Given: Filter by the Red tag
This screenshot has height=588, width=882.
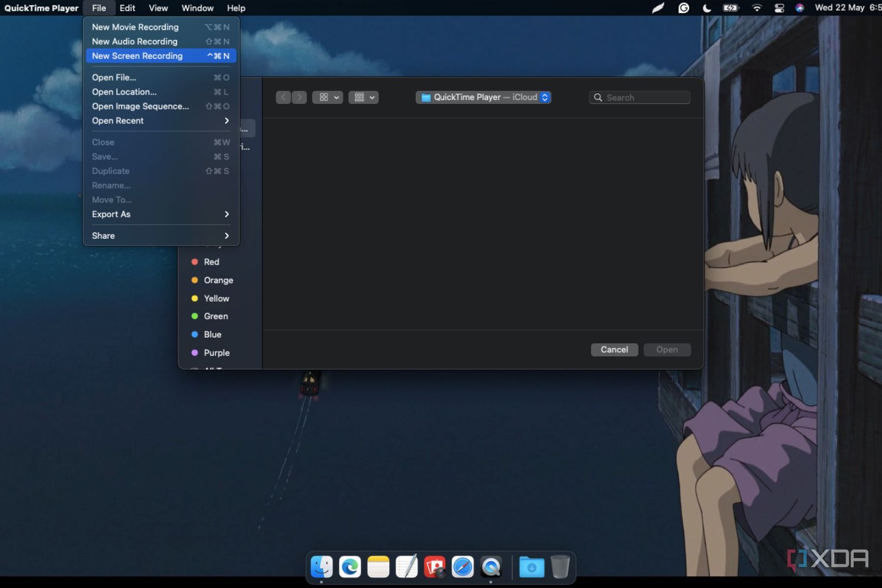Looking at the screenshot, I should coord(212,262).
